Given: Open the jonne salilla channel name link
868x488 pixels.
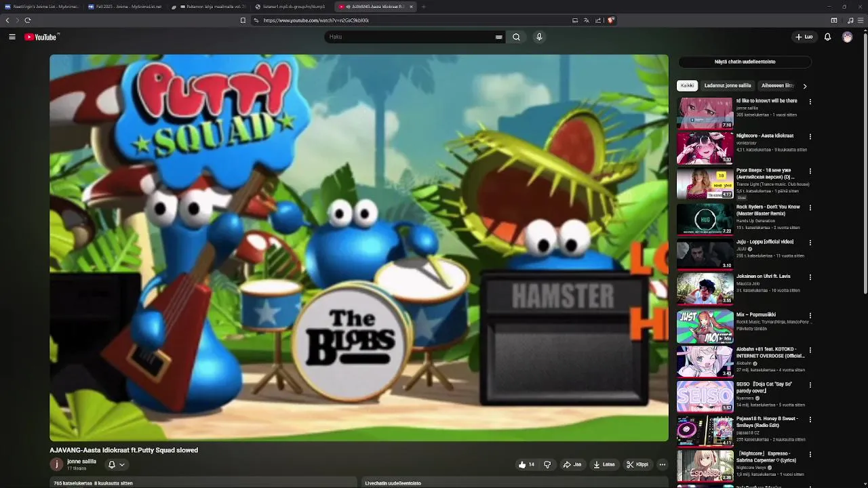Looking at the screenshot, I should click(81, 462).
